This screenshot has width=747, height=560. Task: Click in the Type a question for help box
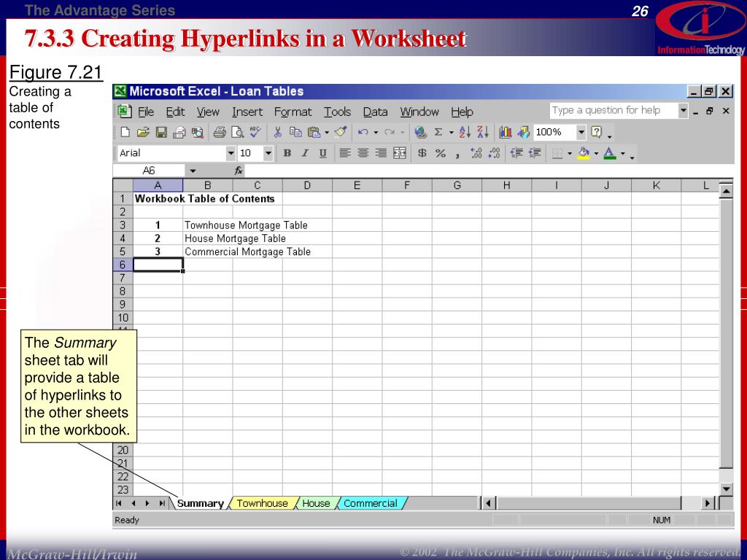pos(614,111)
